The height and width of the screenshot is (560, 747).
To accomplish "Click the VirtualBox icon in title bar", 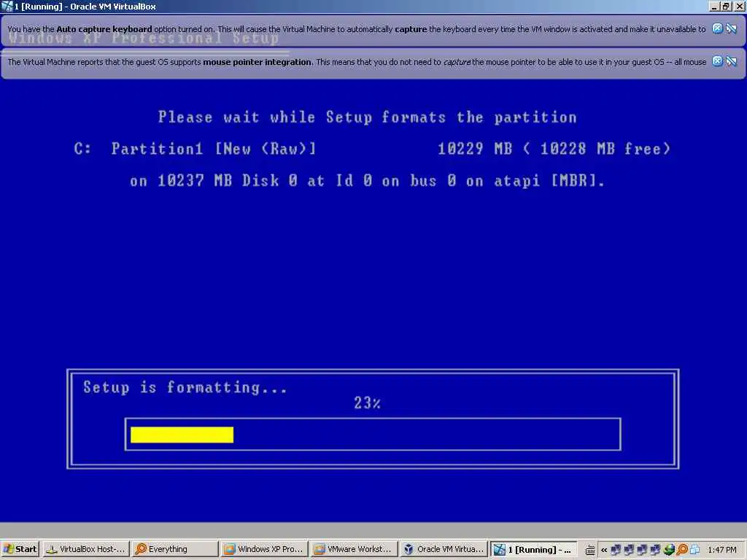I will (7, 6).
